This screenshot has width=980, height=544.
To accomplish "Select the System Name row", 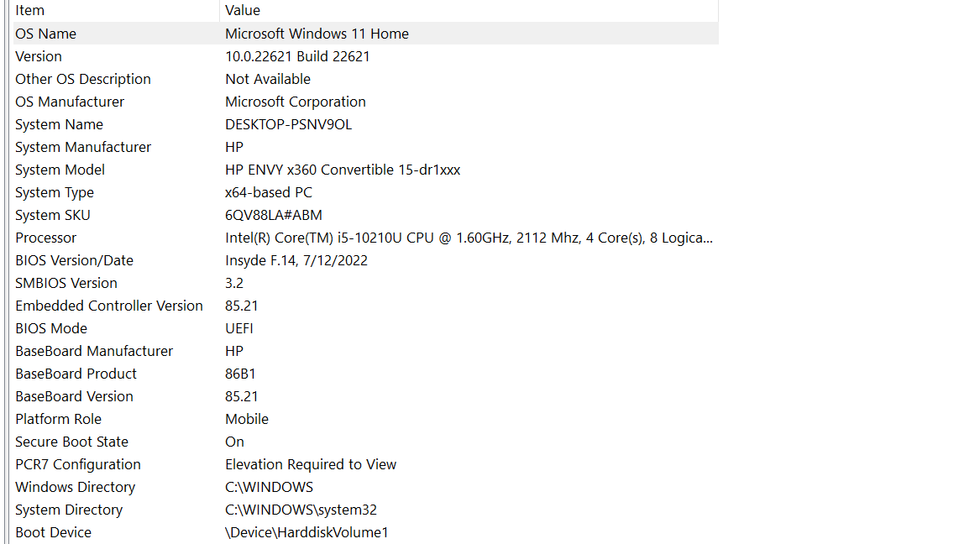I will point(365,124).
